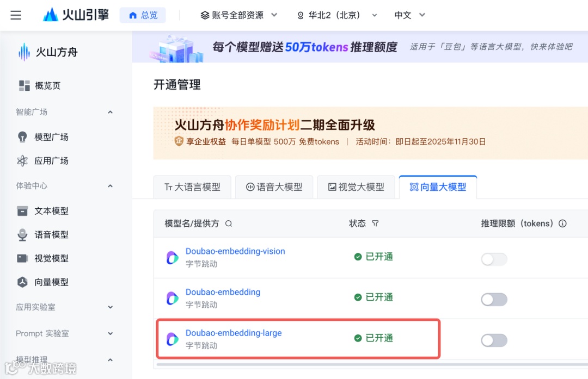Open the 协作奖励计划 upgrade banner

pos(371,133)
